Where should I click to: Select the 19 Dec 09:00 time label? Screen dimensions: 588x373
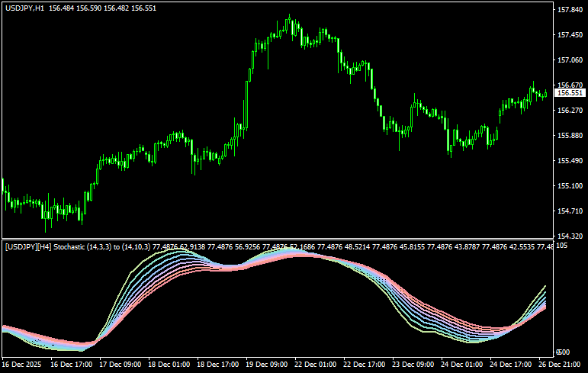(x=266, y=365)
